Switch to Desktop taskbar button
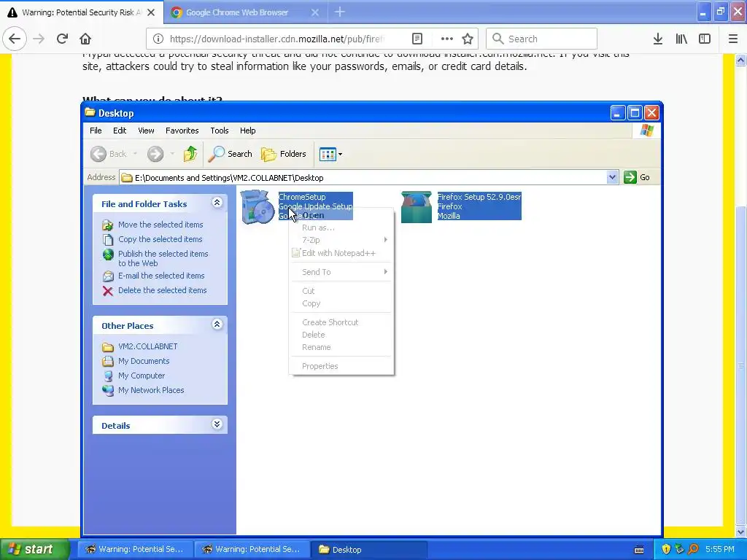 coord(368,550)
